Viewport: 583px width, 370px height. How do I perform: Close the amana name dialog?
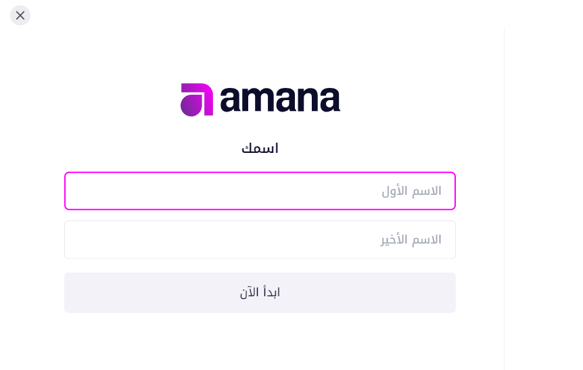[20, 15]
